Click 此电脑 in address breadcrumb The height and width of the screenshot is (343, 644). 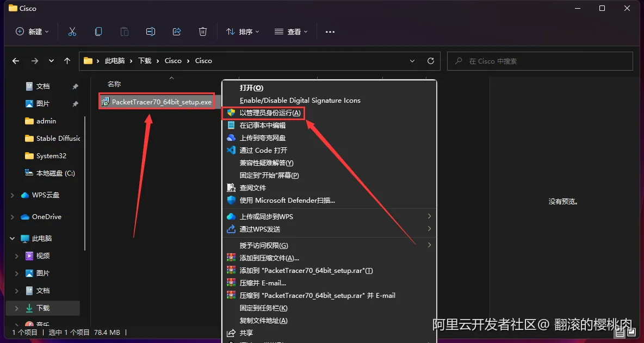[x=115, y=61]
